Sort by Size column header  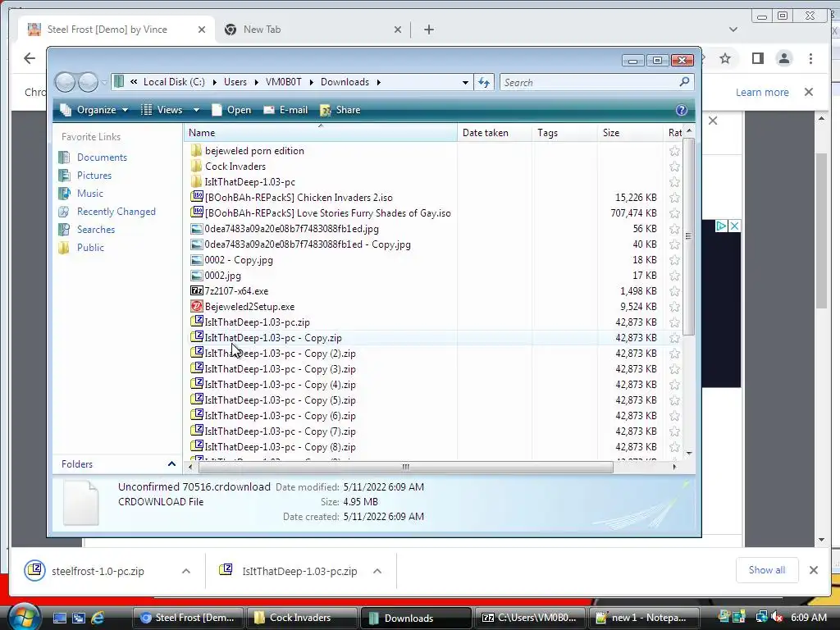[629, 133]
